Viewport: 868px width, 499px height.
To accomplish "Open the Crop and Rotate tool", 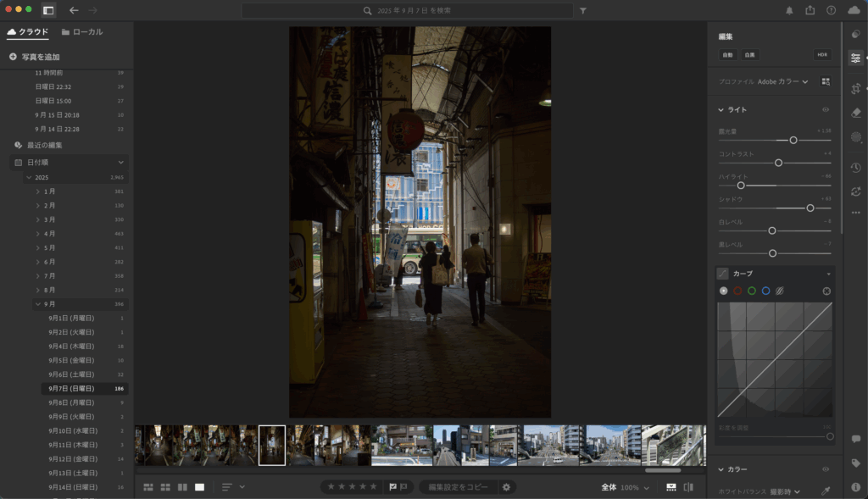I will (855, 88).
